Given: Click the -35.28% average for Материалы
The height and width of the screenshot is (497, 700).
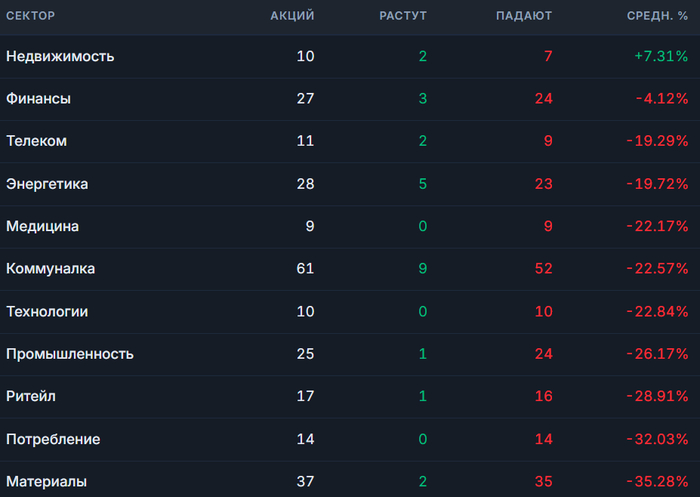Looking at the screenshot, I should 657,482.
